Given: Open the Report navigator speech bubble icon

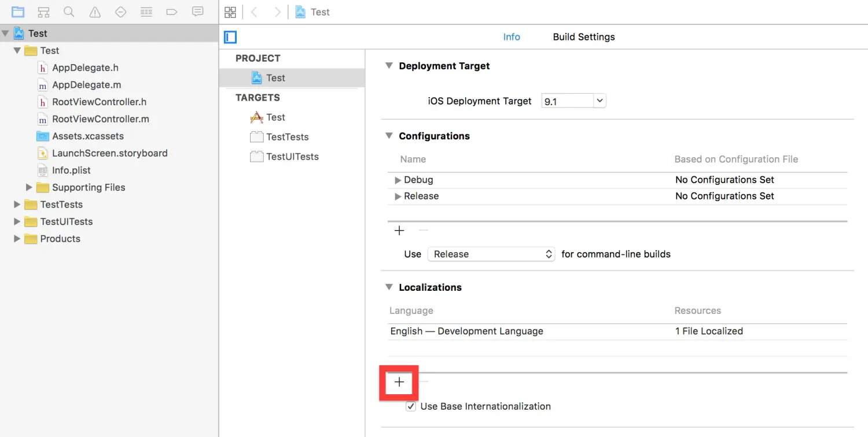Looking at the screenshot, I should [x=197, y=12].
